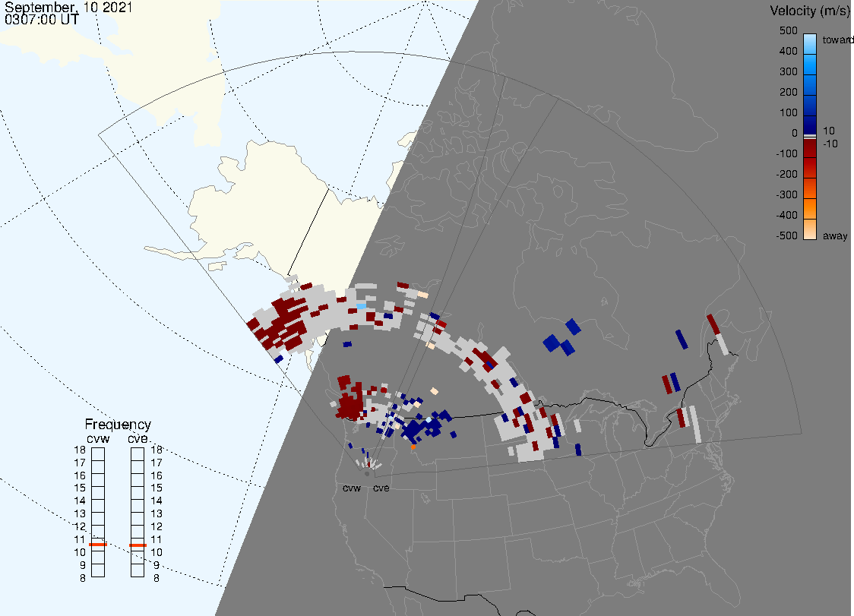Click 14 on the cvw frequency scale
The image size is (854, 616).
point(80,501)
